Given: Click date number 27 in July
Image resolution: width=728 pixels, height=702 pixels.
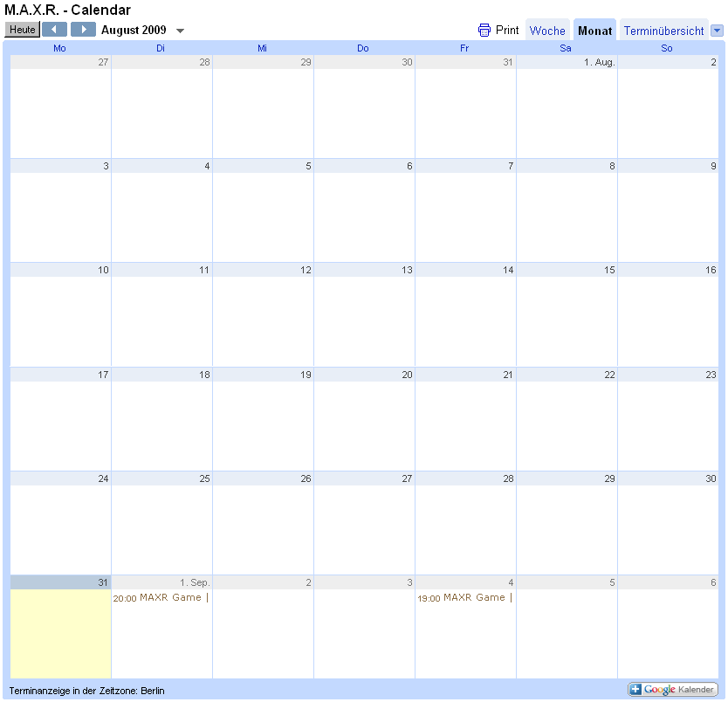Looking at the screenshot, I should [x=103, y=62].
